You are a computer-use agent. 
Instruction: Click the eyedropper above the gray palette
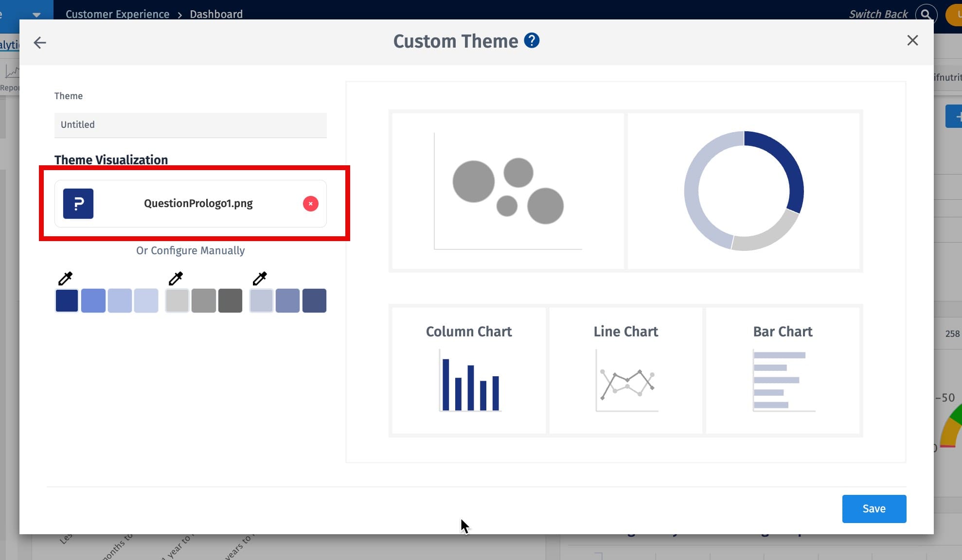pyautogui.click(x=176, y=278)
